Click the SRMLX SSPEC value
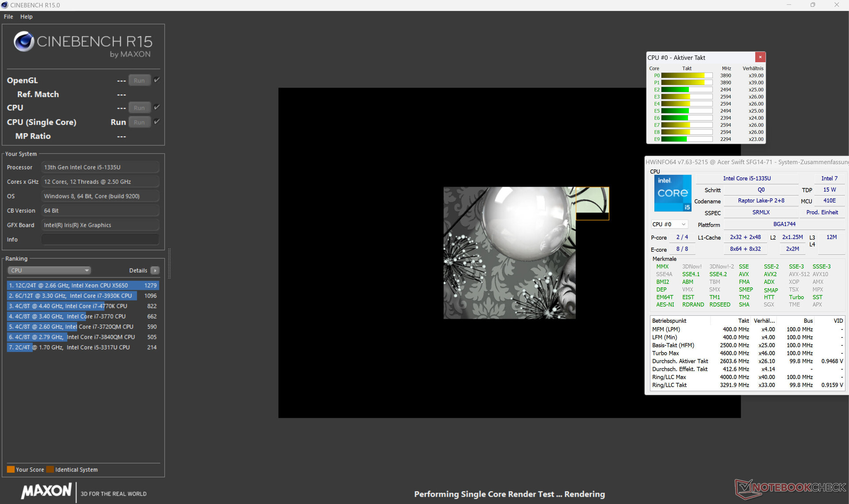Screen dimensions: 849x504 [x=761, y=212]
